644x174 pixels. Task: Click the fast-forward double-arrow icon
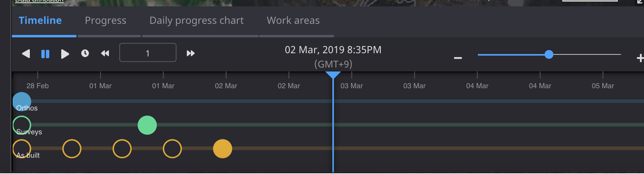click(191, 53)
